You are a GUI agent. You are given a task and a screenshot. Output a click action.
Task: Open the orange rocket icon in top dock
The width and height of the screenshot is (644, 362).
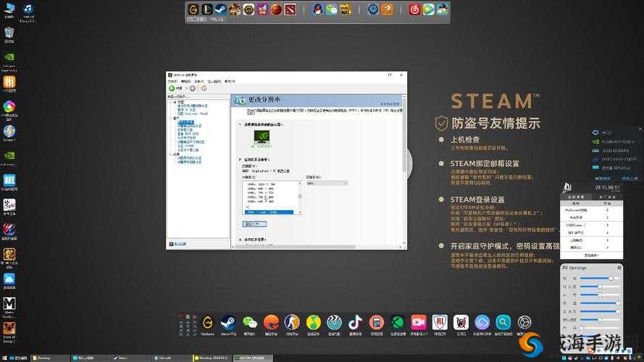click(387, 9)
